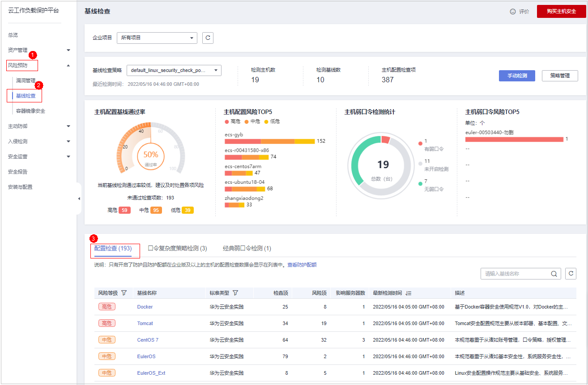Click 无弱口令 legend entry
This screenshot has width=588, height=385.
click(x=431, y=185)
